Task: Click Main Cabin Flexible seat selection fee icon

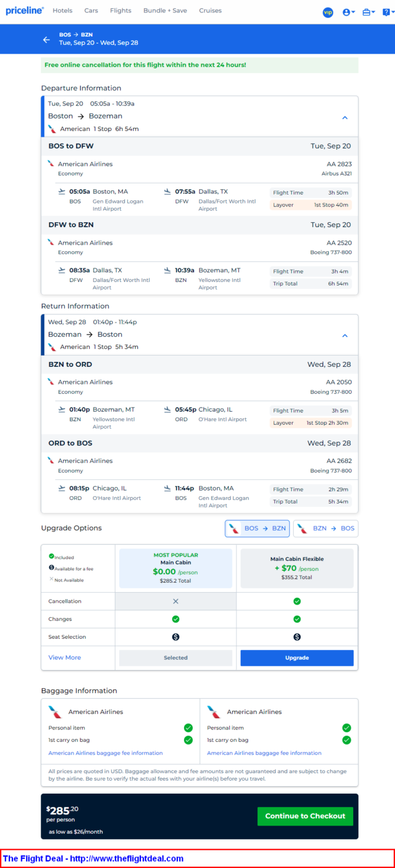Action: coord(297,637)
